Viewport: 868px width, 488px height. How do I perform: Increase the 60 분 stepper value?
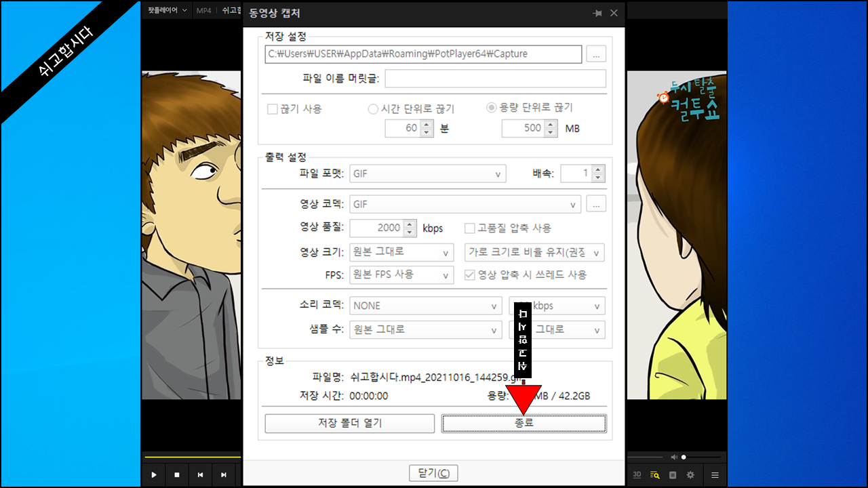(427, 124)
